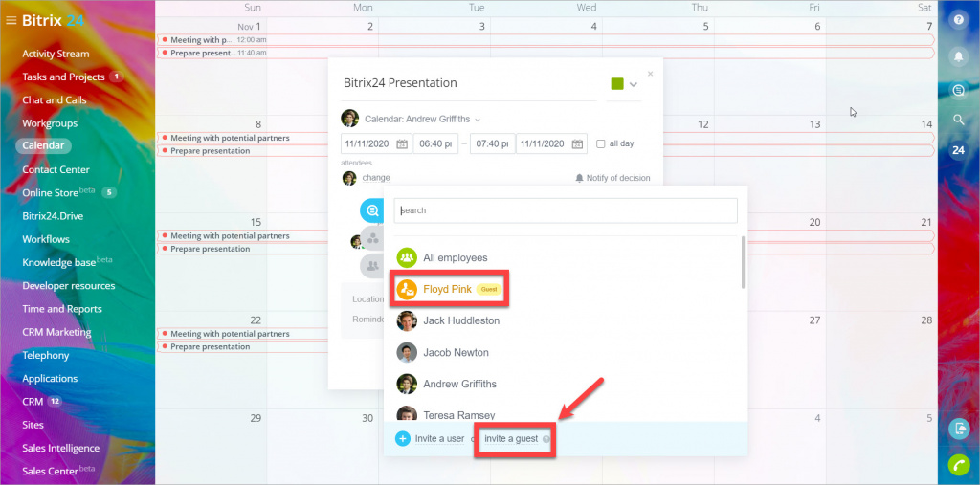This screenshot has width=980, height=485.
Task: Open Contact Center in the sidebar
Action: [56, 169]
